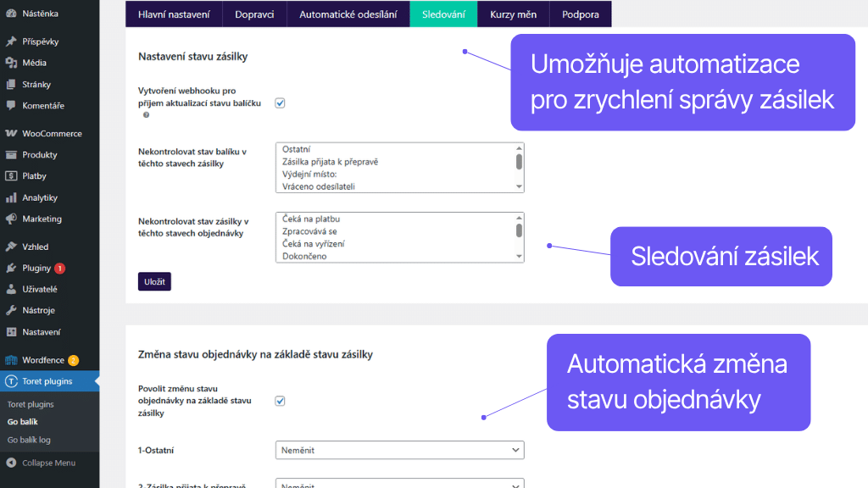Collapse menu arrow icon in sidebar
Screen dimensions: 868x488
(x=11, y=463)
